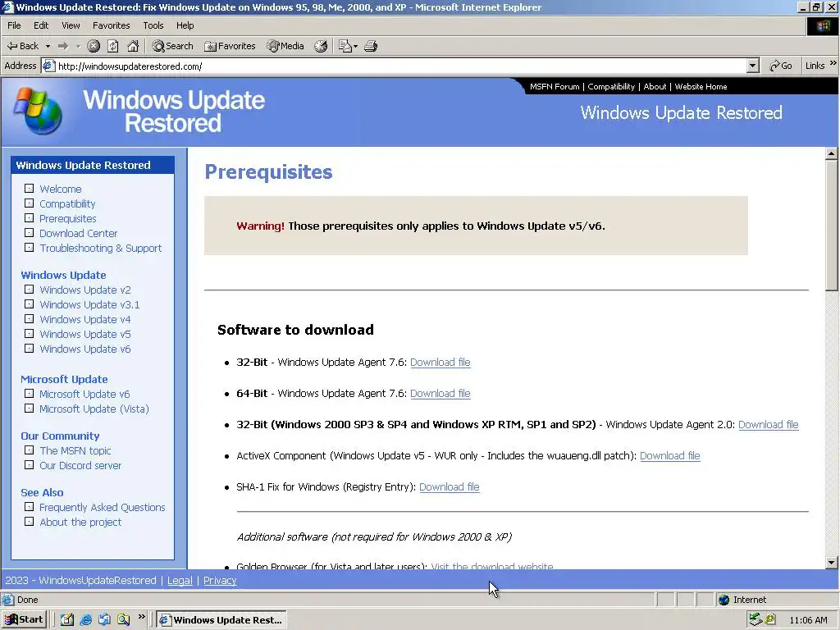Open the Mail button dropdown arrow

point(355,47)
